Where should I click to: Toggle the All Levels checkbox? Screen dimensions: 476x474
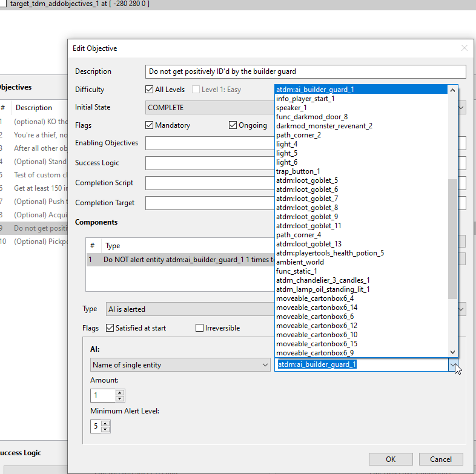[x=150, y=90]
